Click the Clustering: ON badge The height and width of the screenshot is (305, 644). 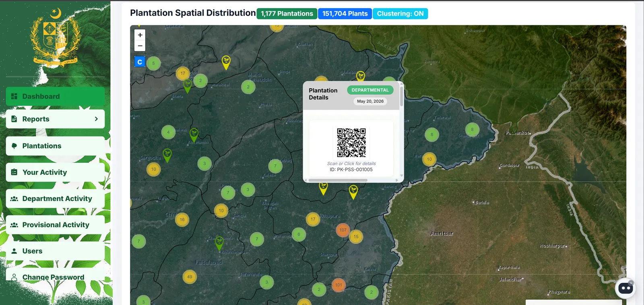400,14
